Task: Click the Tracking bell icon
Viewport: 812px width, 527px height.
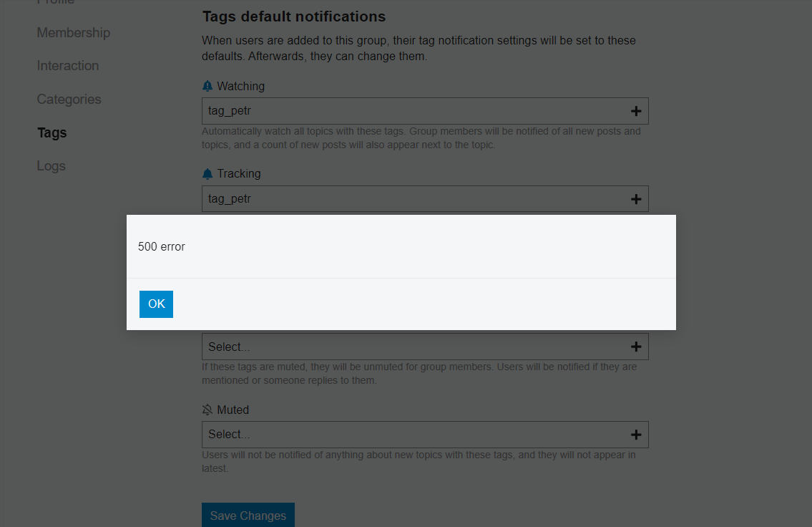Action: 207,173
